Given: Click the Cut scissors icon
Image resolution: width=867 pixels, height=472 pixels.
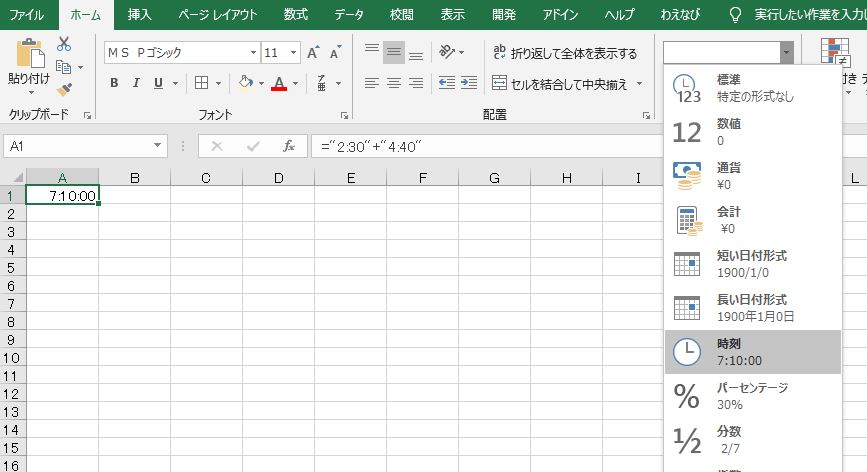Looking at the screenshot, I should tap(64, 44).
